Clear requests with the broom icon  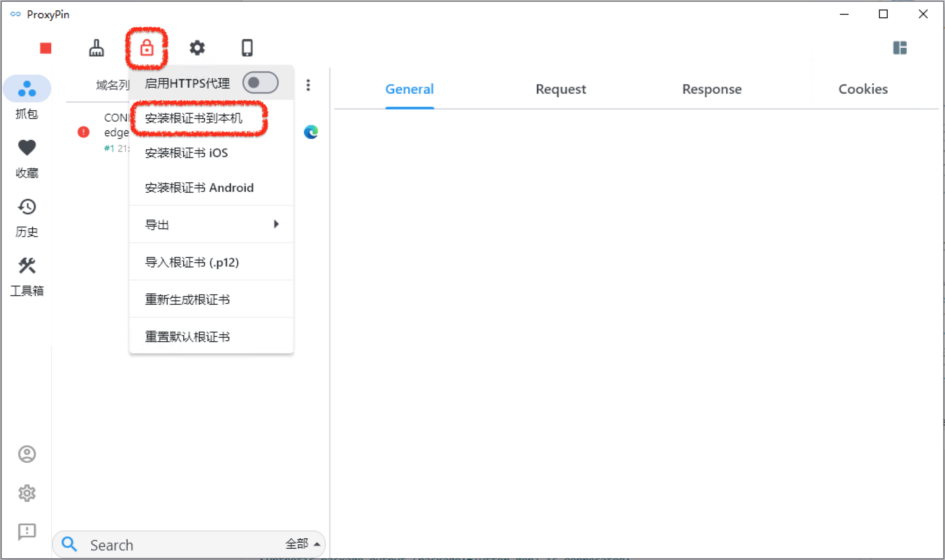tap(96, 48)
